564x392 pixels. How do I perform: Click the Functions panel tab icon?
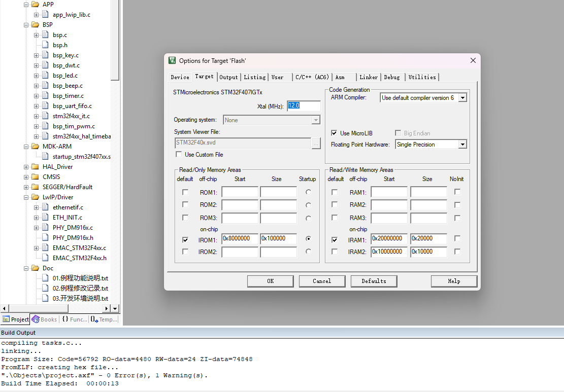point(65,319)
